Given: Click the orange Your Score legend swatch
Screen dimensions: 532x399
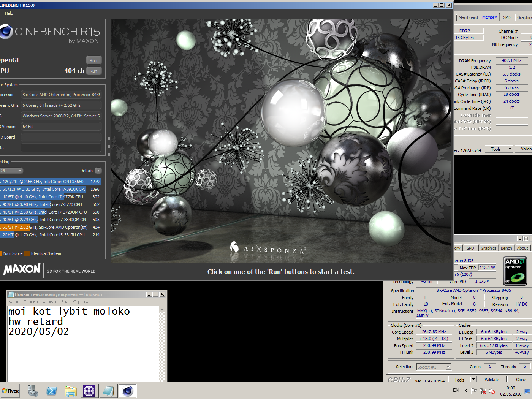Looking at the screenshot, I should 1,253.
